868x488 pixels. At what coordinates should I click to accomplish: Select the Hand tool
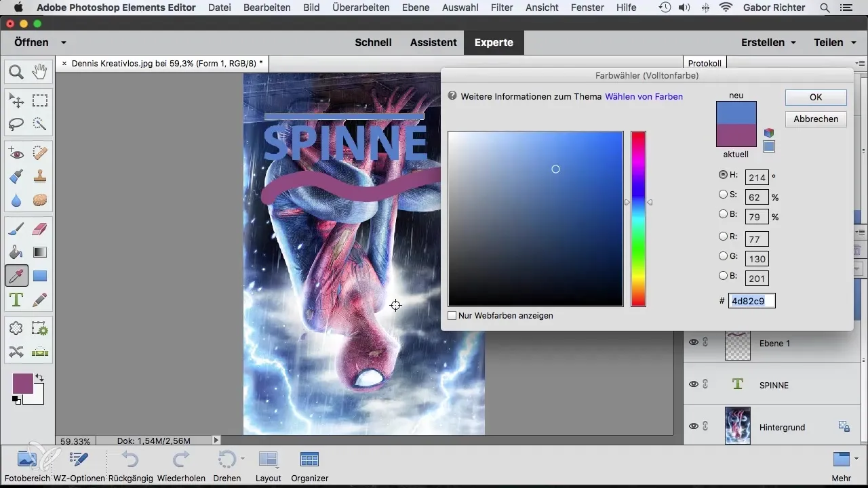(40, 71)
